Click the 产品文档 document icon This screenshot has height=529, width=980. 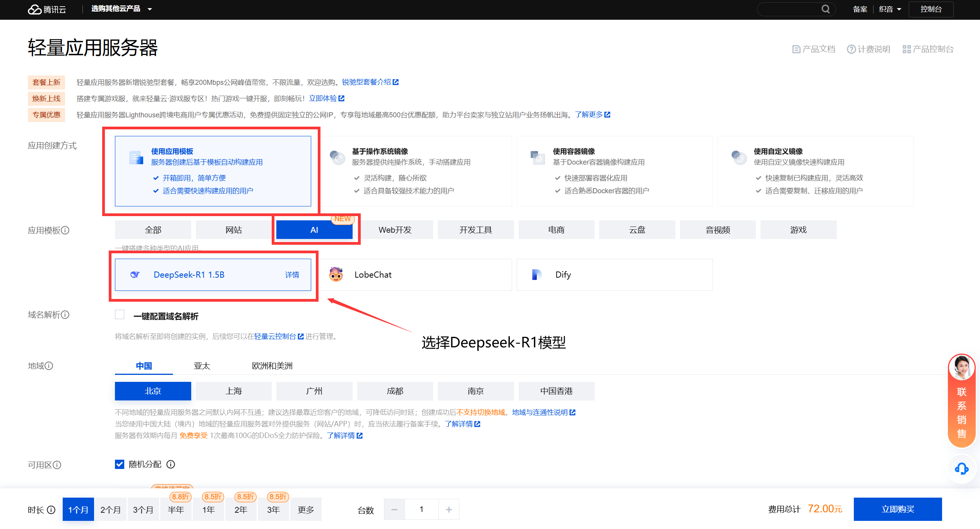[796, 49]
